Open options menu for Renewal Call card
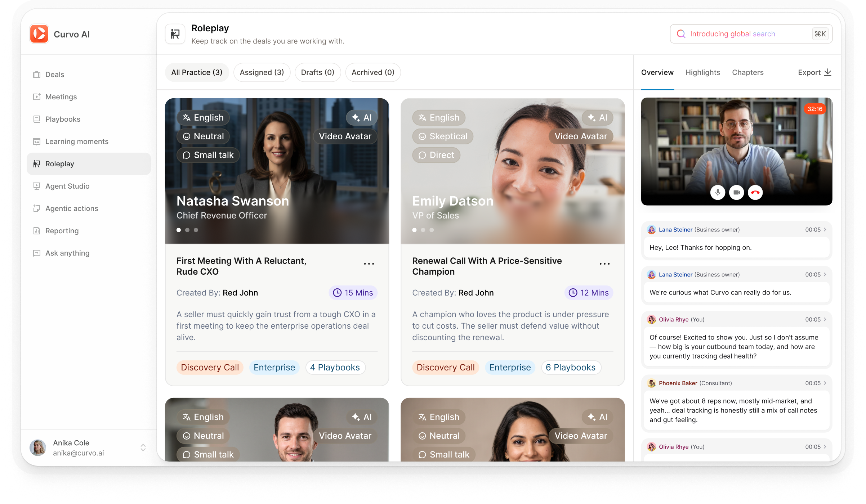Screen dimensions: 866x504 [605, 264]
